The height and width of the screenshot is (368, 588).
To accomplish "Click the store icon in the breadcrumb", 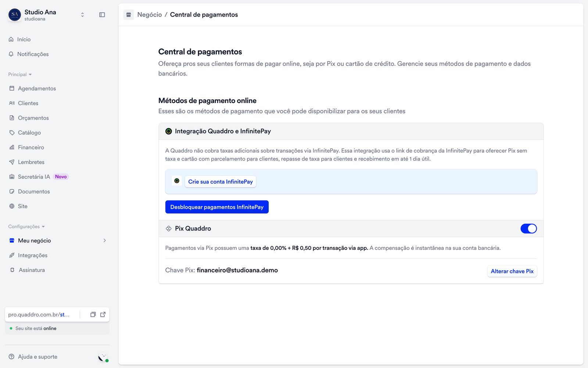I will (x=129, y=15).
